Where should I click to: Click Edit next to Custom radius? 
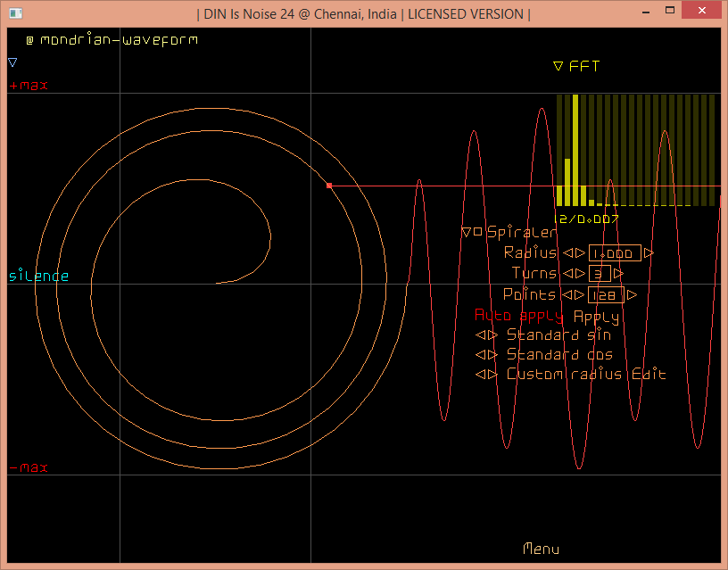pos(649,375)
